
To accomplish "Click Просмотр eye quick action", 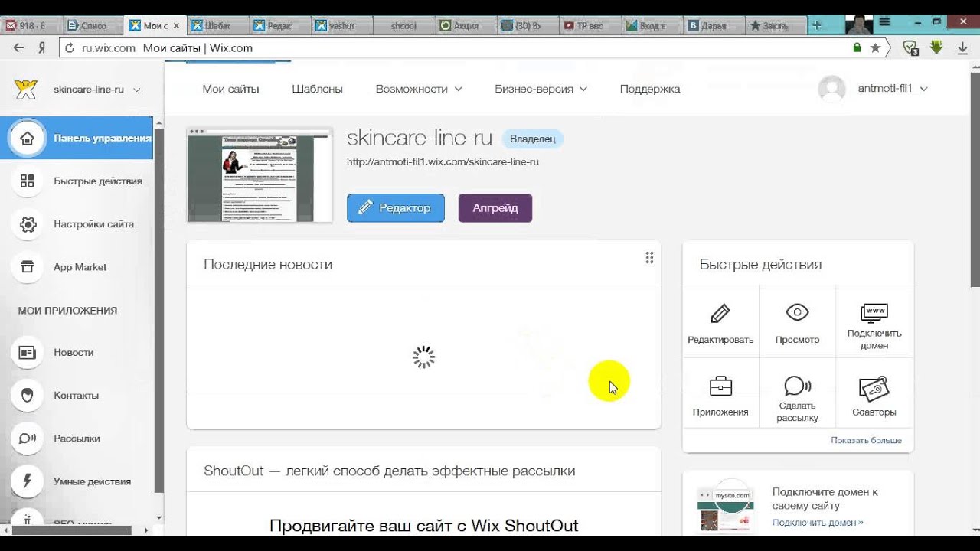I will [x=797, y=321].
